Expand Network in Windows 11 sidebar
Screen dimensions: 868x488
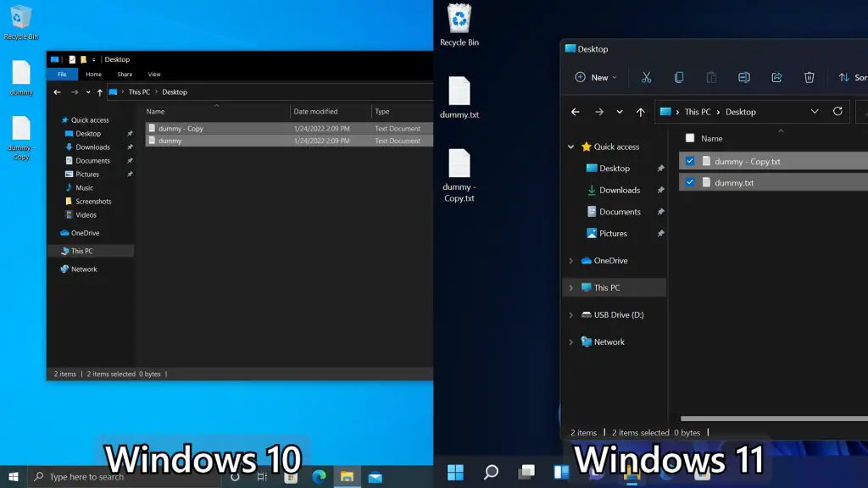coord(570,342)
